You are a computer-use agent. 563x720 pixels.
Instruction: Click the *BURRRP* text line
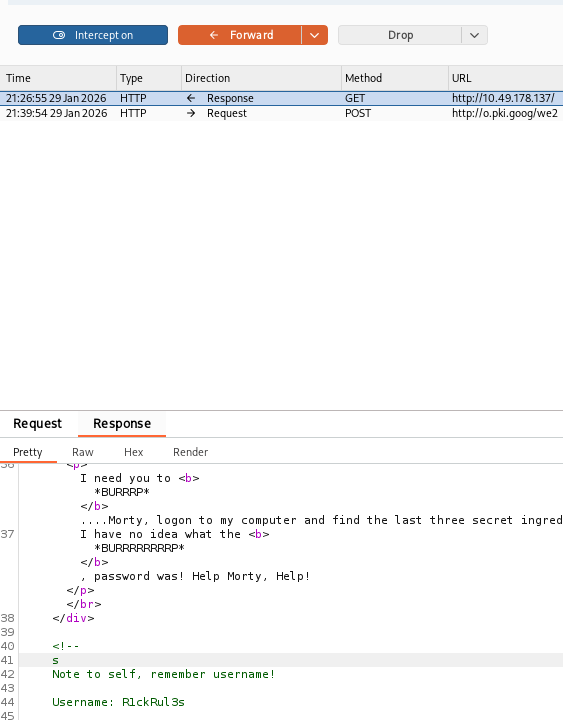tap(122, 492)
